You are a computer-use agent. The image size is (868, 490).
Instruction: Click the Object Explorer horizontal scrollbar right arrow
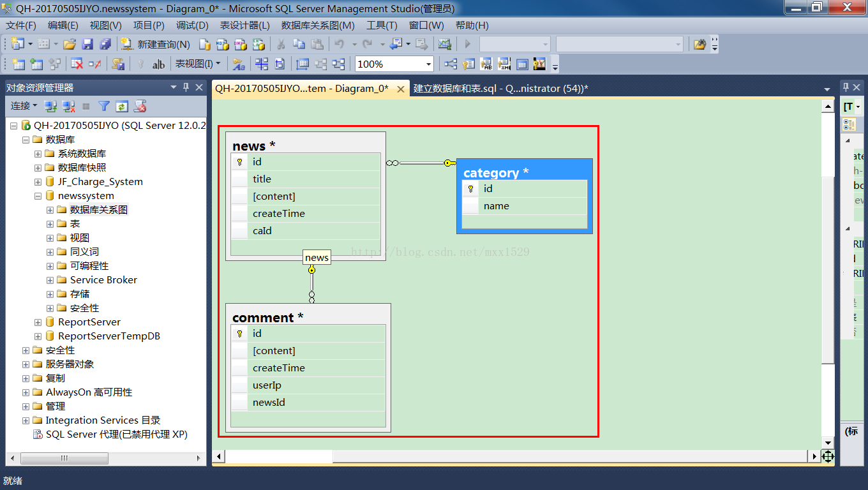(198, 458)
